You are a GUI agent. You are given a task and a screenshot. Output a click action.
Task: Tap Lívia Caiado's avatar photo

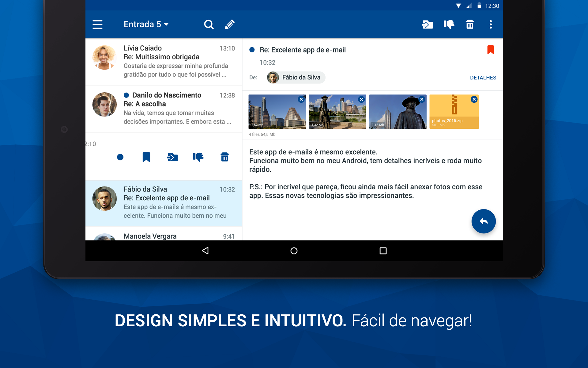[104, 58]
